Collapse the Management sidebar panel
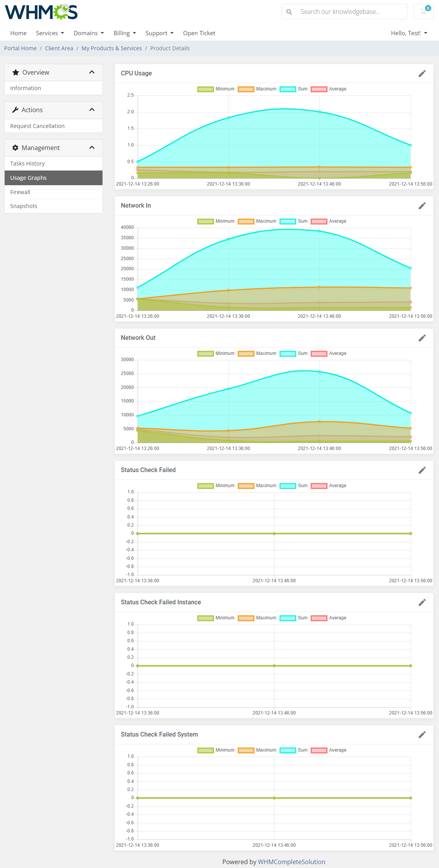This screenshot has height=868, width=439. [x=92, y=148]
